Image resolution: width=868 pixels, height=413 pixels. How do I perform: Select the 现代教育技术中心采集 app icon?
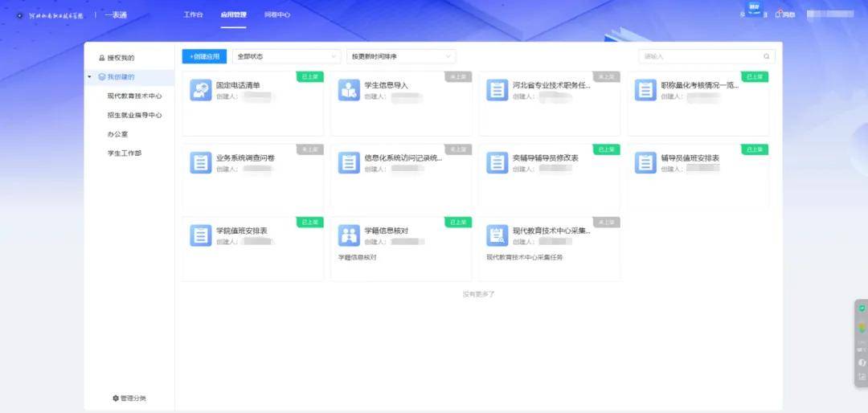pyautogui.click(x=497, y=235)
